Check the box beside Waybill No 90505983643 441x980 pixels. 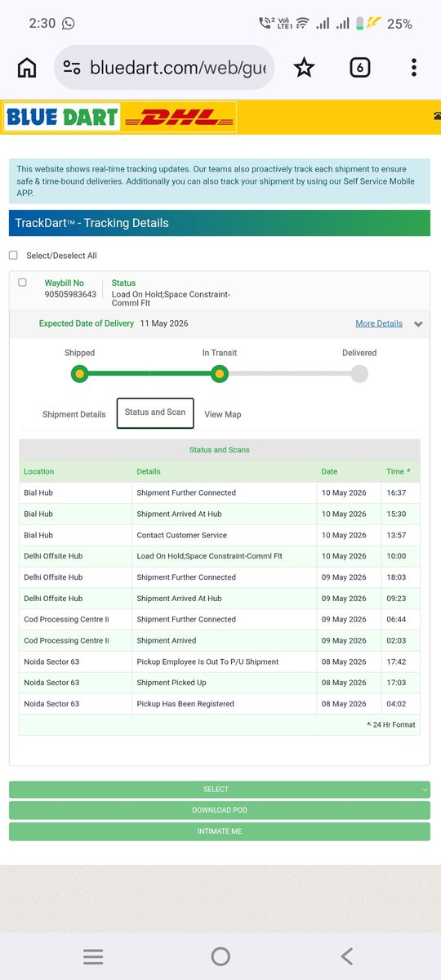tap(23, 283)
